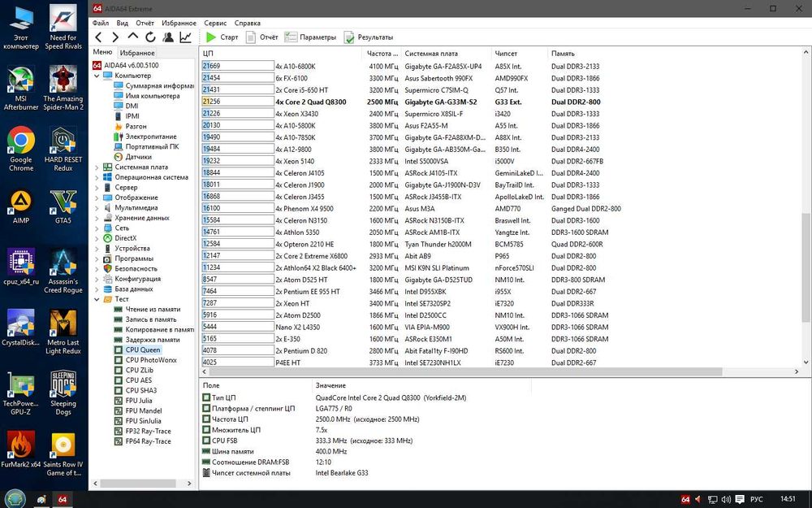The width and height of the screenshot is (812, 508).
Task: Expand the DirectX tree node
Action: pos(97,238)
